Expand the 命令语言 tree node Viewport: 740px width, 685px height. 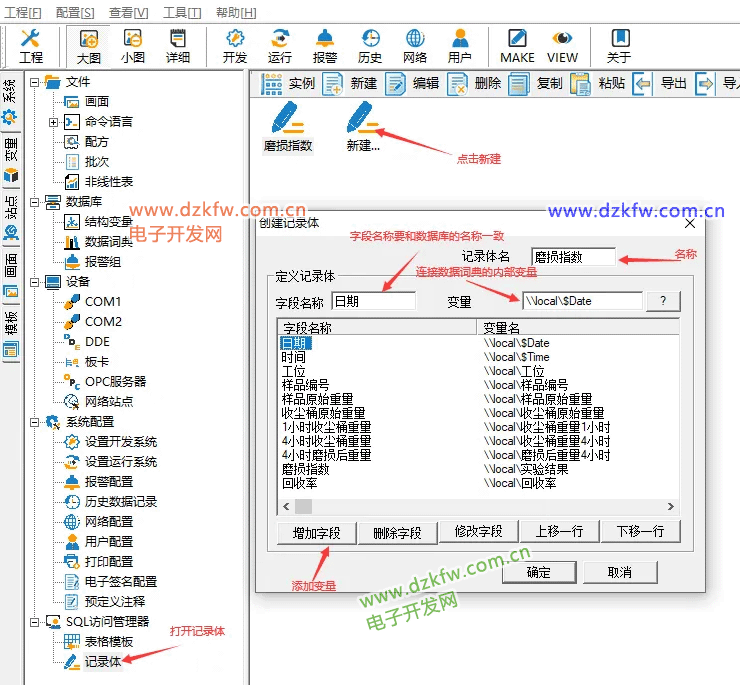[53, 122]
